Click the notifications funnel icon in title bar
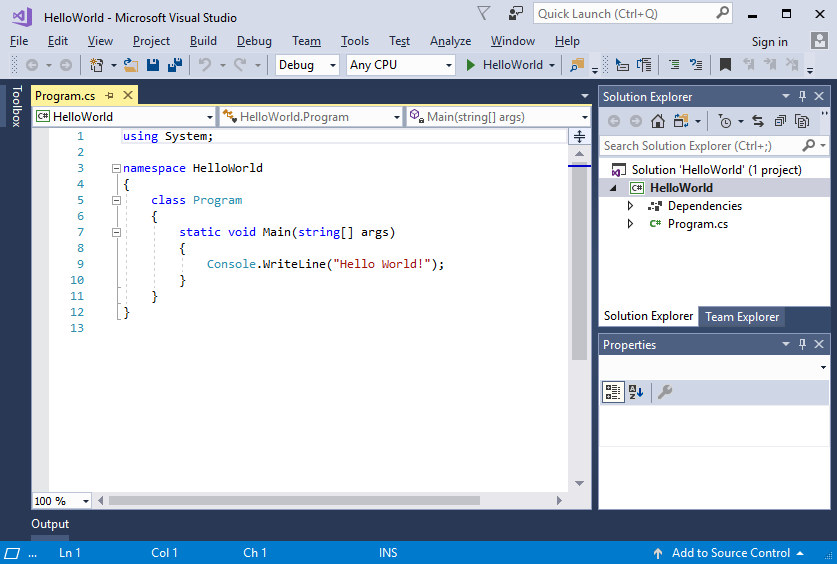This screenshot has height=564, width=837. [x=484, y=13]
